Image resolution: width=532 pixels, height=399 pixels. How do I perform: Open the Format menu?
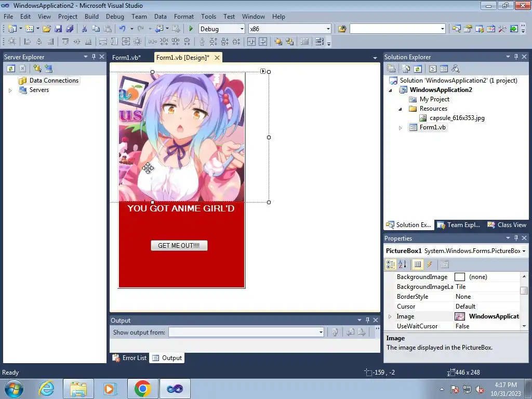click(x=184, y=16)
